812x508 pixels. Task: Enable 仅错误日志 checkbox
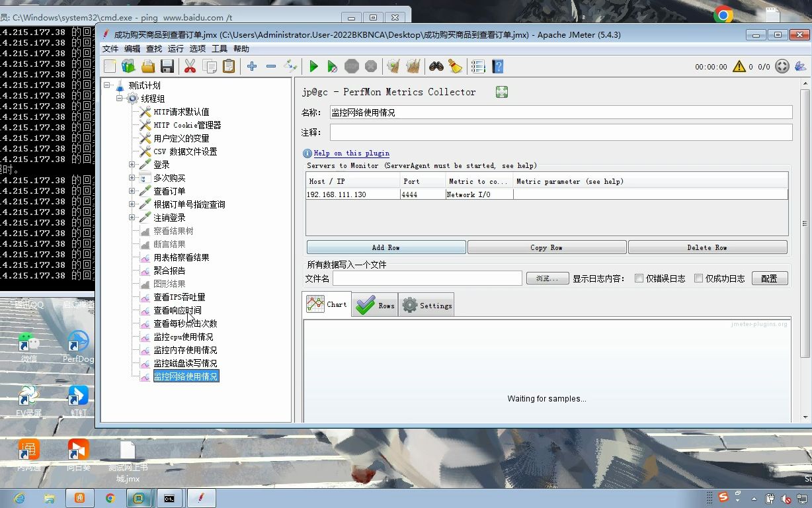[639, 278]
